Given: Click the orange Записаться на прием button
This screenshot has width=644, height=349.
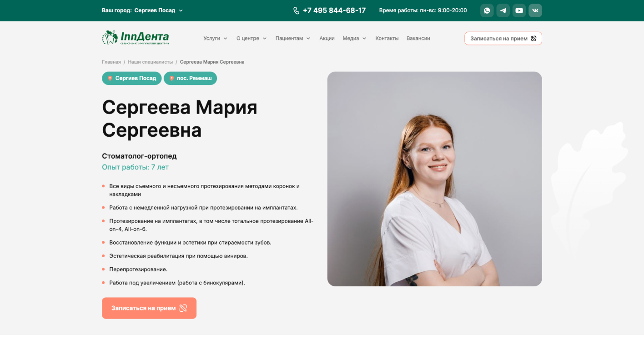Looking at the screenshot, I should point(149,308).
